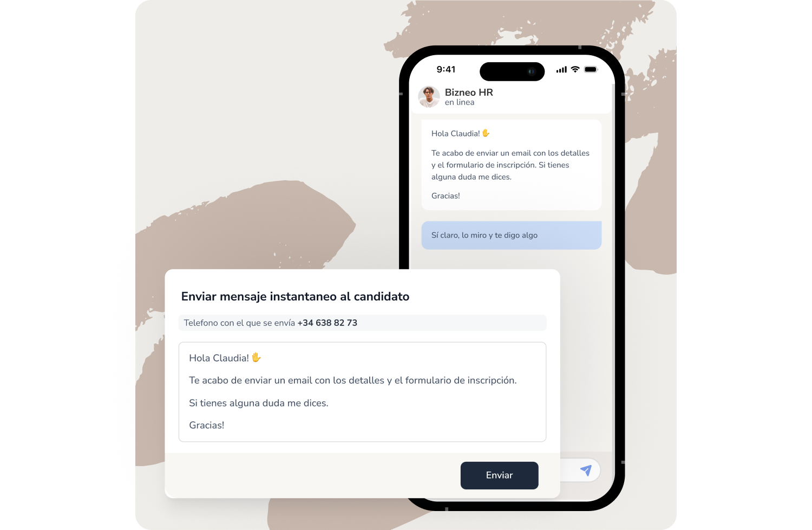
Task: Open the Bizneo HR profile avatar
Action: pyautogui.click(x=429, y=97)
